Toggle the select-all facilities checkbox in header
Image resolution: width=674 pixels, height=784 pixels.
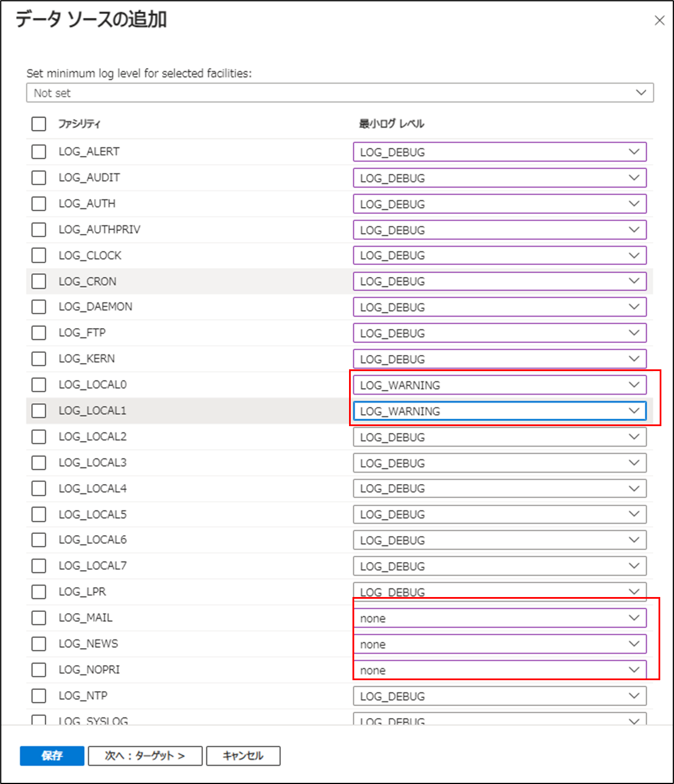[38, 123]
